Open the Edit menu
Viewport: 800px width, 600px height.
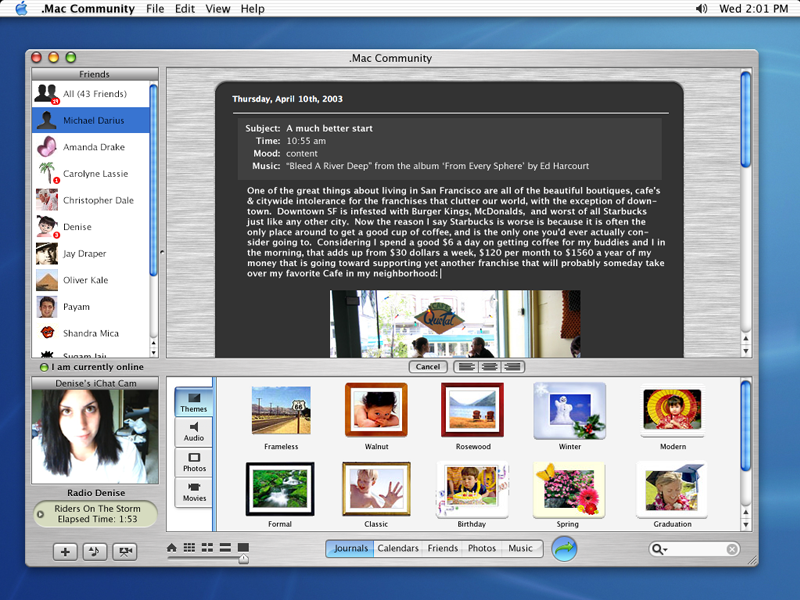pos(185,9)
